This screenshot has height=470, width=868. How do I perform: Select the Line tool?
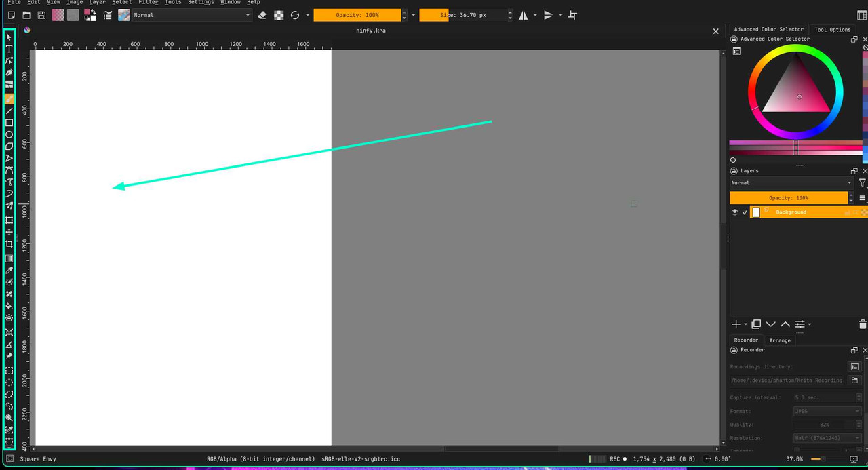click(9, 111)
